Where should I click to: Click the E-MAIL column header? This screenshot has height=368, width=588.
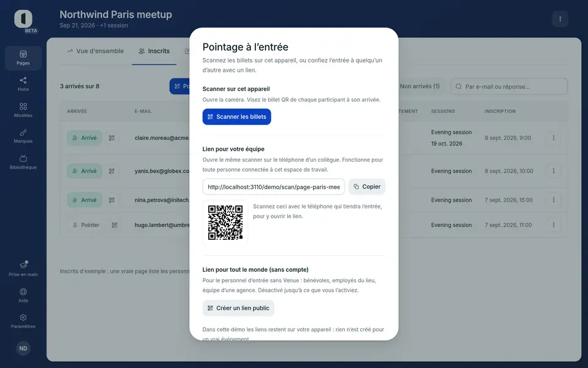(x=143, y=111)
